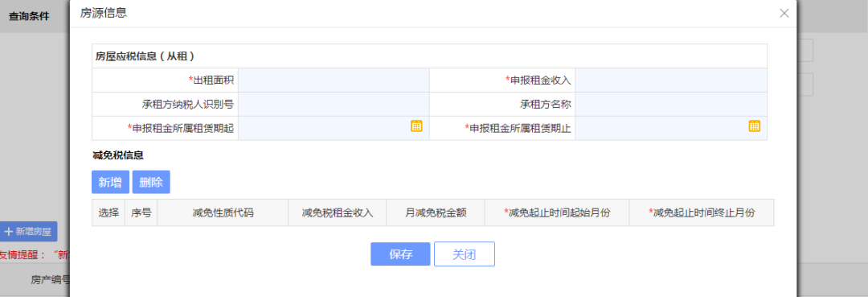Click the 减免性质代码 column header
This screenshot has width=868, height=297.
click(223, 212)
